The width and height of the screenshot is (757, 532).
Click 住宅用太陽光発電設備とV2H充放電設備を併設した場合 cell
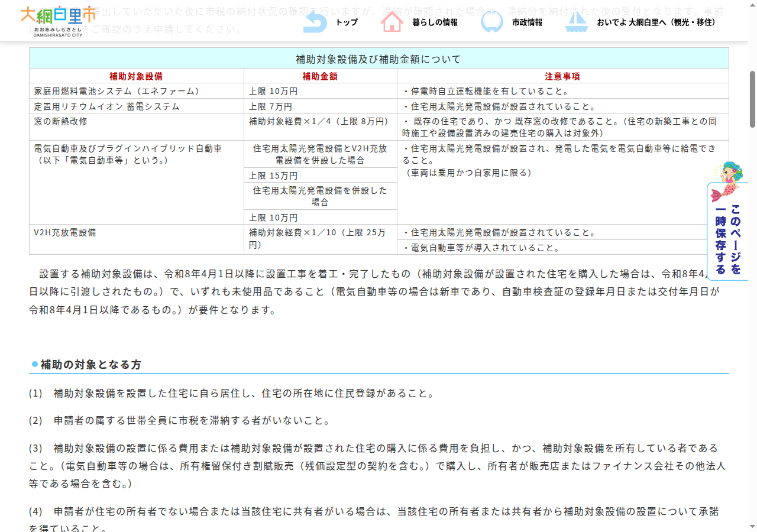click(320, 154)
